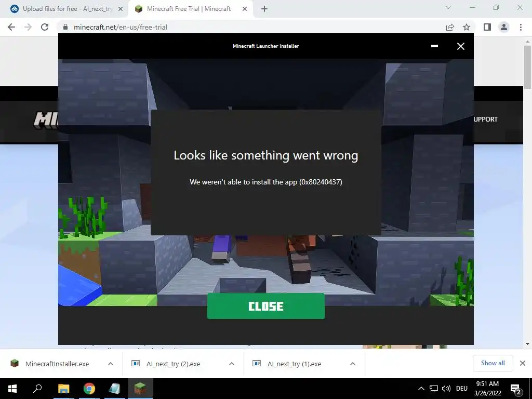Image resolution: width=532 pixels, height=399 pixels.
Task: Expand options for MinecraftInstaller.exe download
Action: point(111,364)
